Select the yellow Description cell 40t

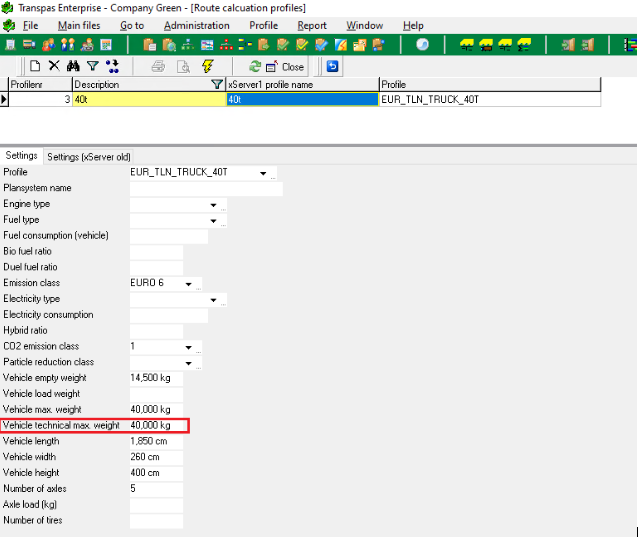click(149, 99)
